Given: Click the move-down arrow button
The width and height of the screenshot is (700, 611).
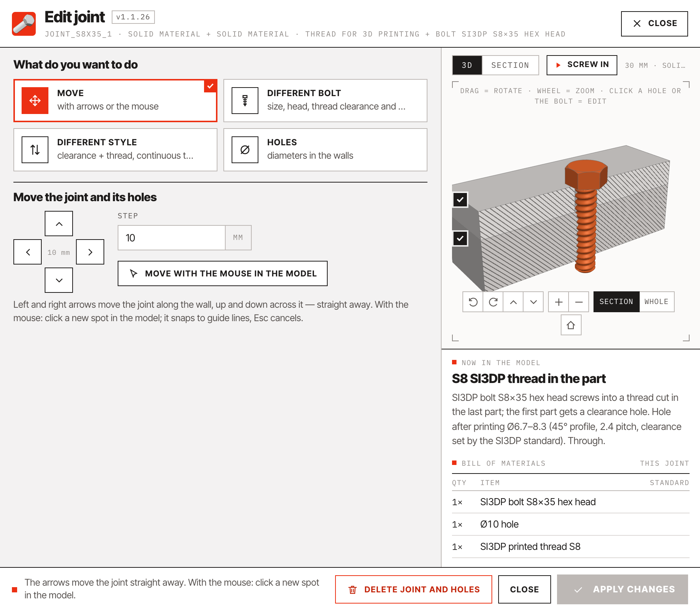Looking at the screenshot, I should coord(59,280).
